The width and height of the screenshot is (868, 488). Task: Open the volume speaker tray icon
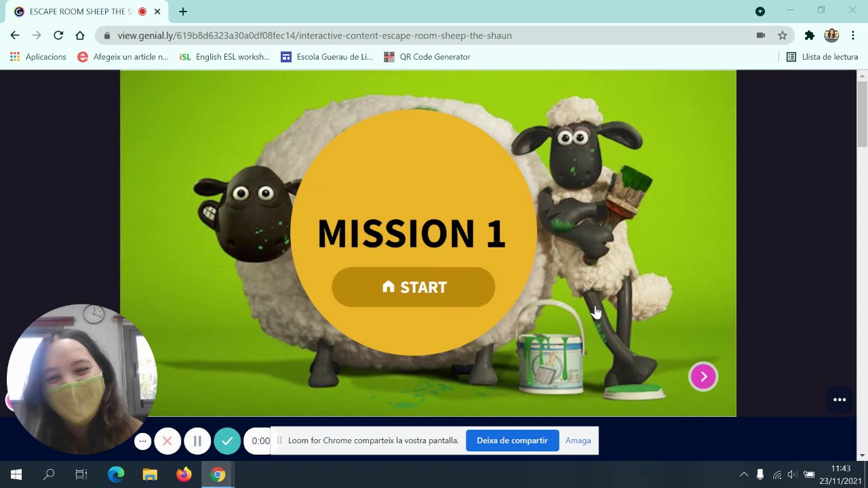pos(792,474)
